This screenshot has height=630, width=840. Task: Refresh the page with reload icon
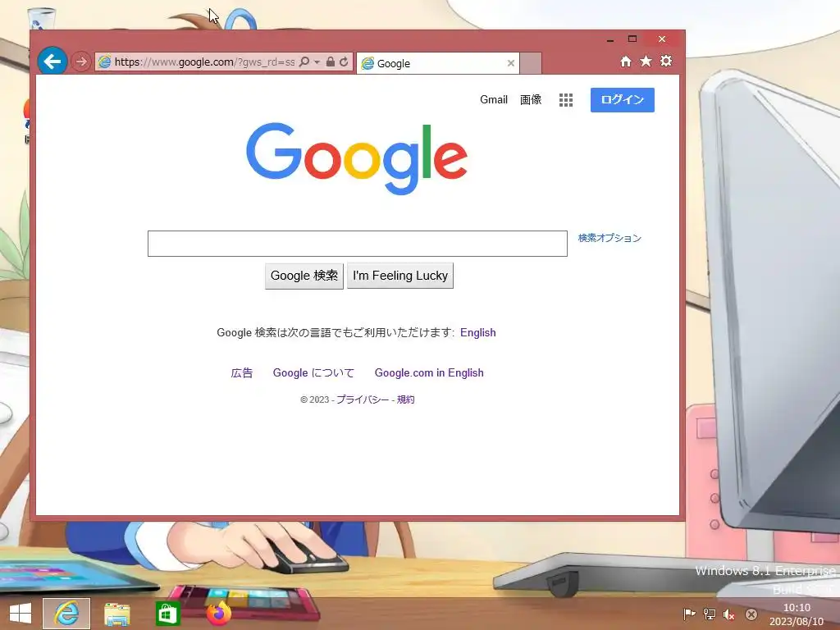point(344,62)
